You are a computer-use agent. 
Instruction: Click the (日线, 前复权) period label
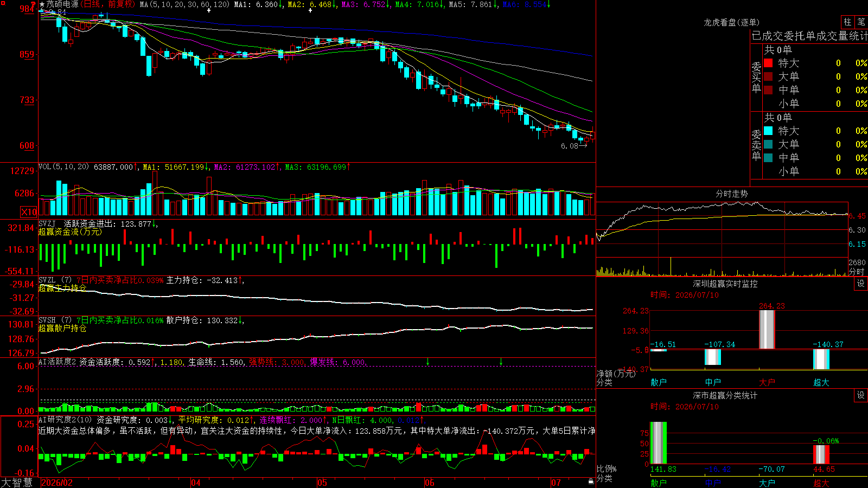[109, 4]
